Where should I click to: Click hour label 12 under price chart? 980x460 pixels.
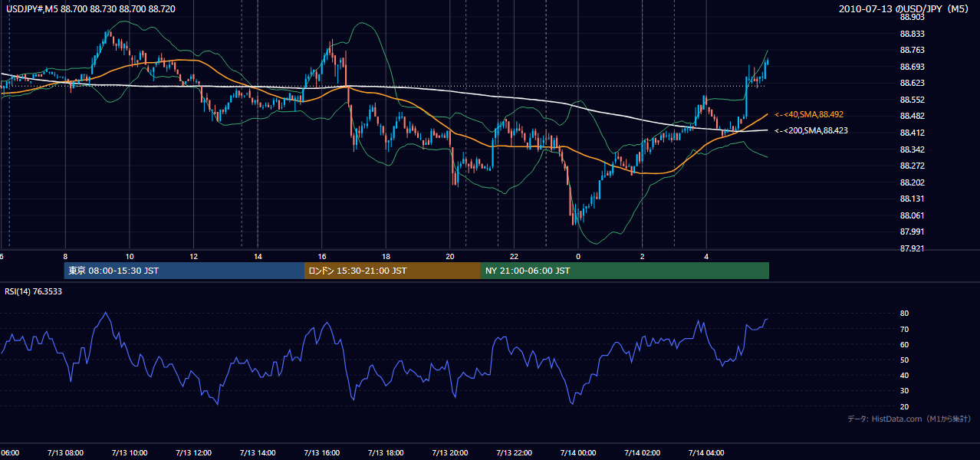pyautogui.click(x=194, y=256)
